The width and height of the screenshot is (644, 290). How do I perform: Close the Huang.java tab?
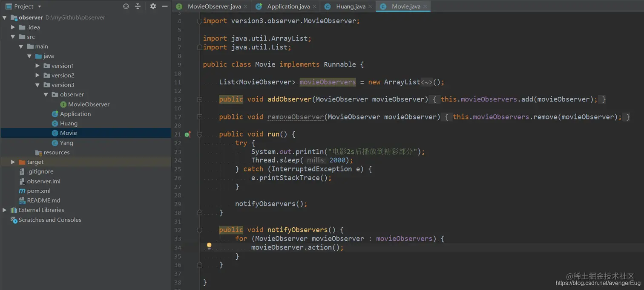pyautogui.click(x=370, y=7)
